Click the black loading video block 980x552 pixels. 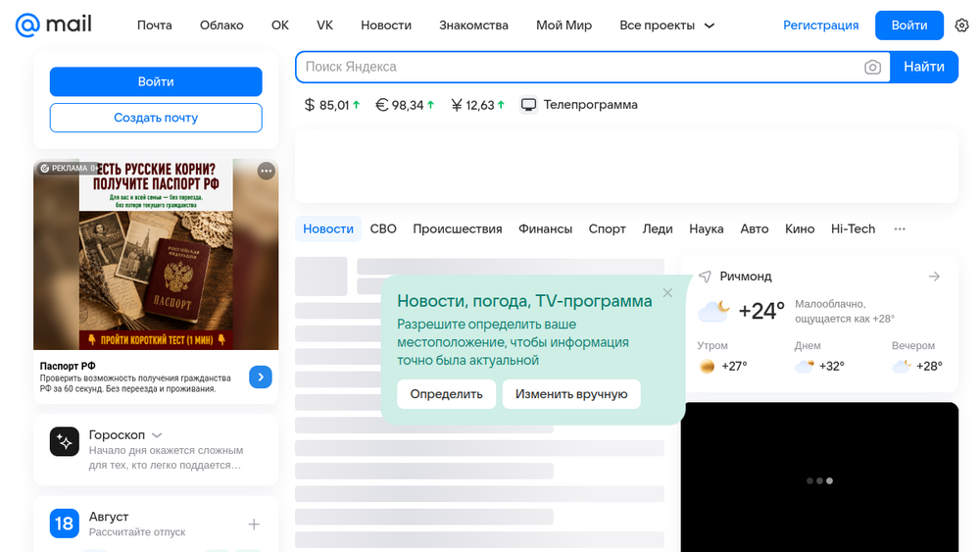(819, 477)
